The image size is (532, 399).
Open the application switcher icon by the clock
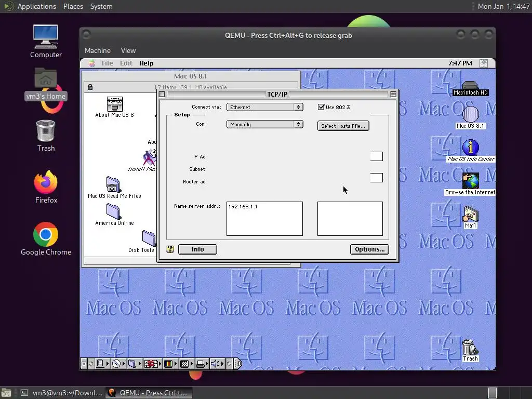coord(484,63)
